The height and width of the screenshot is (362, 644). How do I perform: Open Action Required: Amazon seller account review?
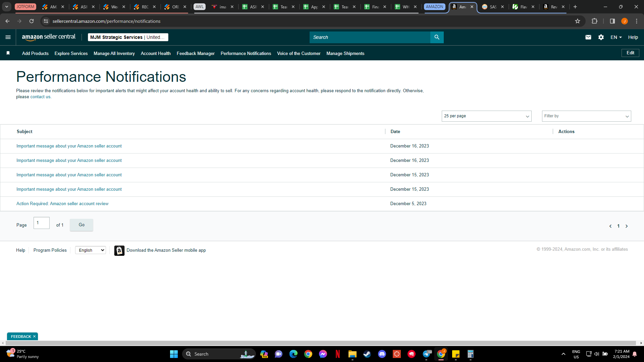[62, 204]
